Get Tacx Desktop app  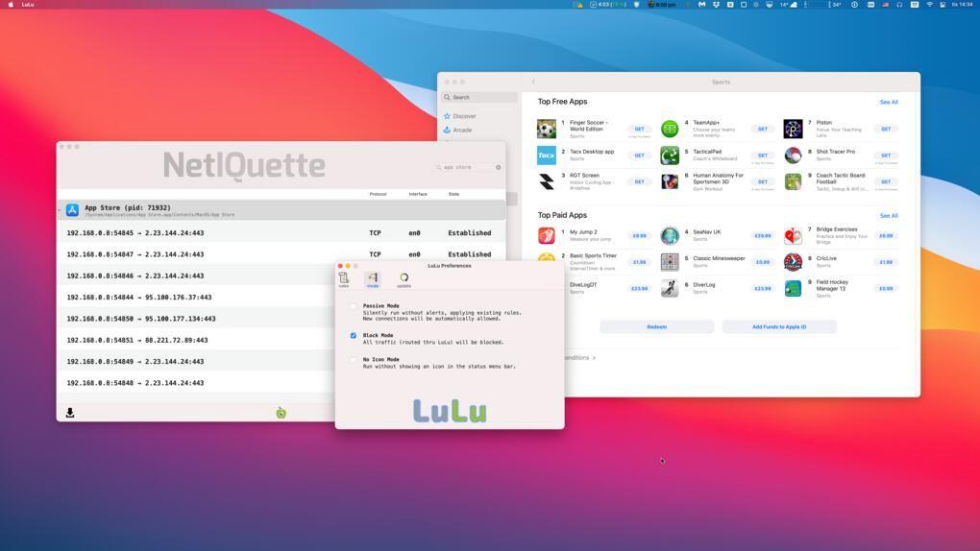click(639, 155)
